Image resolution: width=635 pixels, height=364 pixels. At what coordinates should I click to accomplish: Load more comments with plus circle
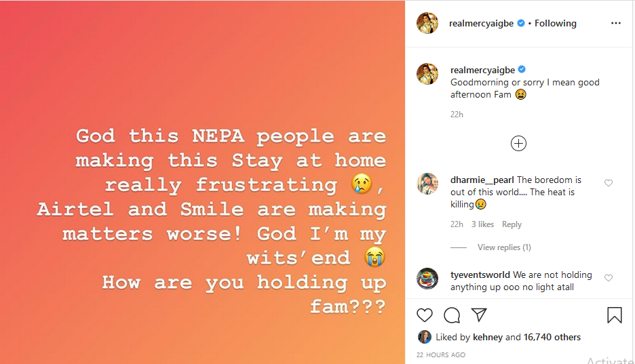[519, 143]
